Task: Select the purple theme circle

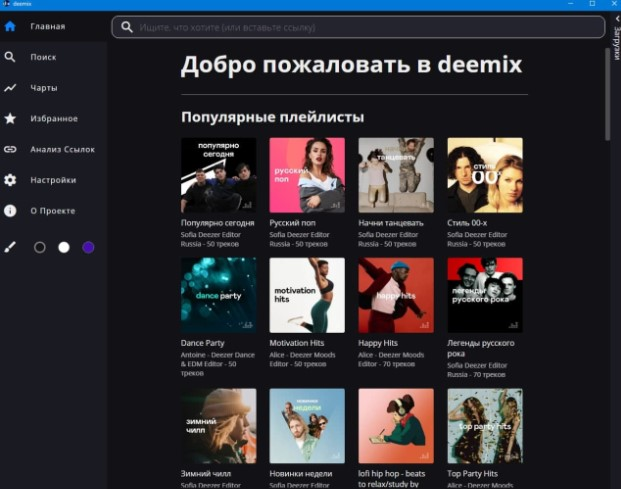Action: [x=88, y=247]
